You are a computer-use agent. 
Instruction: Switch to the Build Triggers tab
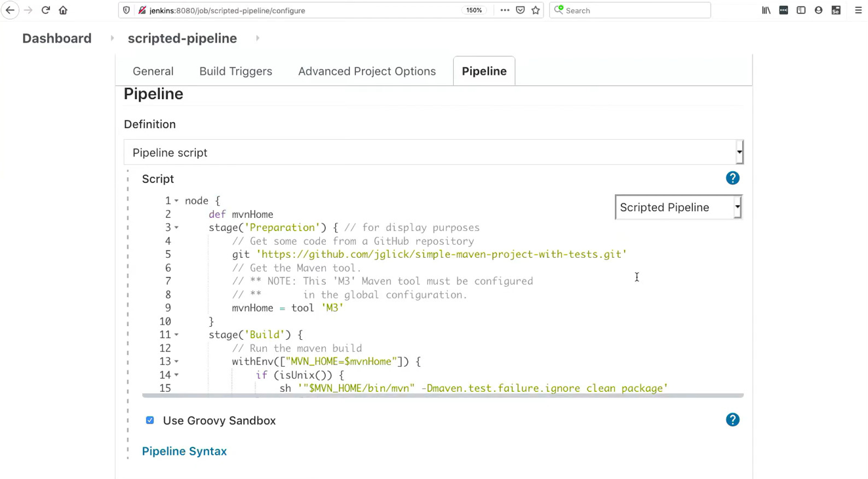pos(235,72)
